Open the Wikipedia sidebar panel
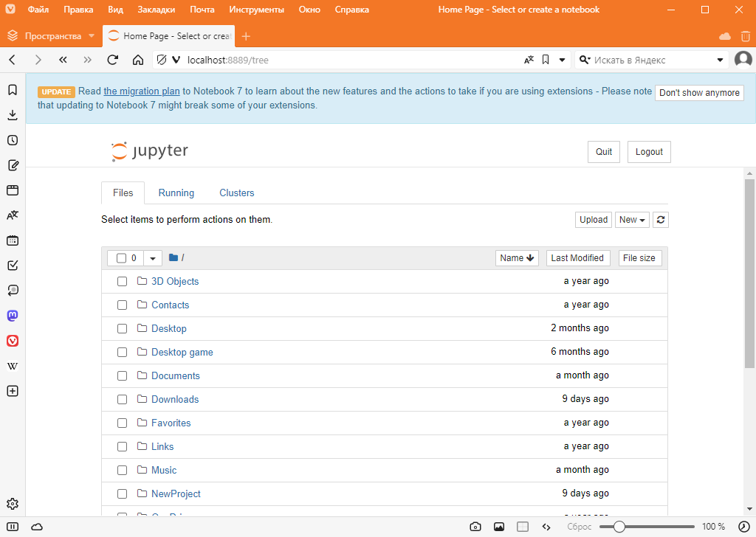This screenshot has height=537, width=756. (13, 366)
